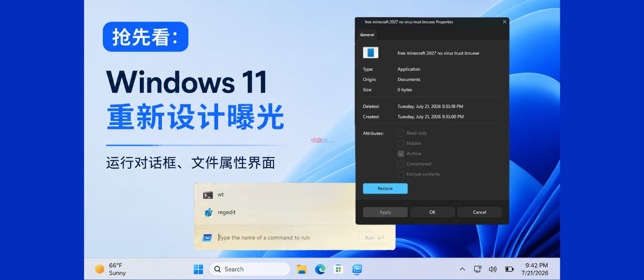This screenshot has height=280, width=644.
Task: Click the Run app icon in the taskbar
Action: coord(357,269)
